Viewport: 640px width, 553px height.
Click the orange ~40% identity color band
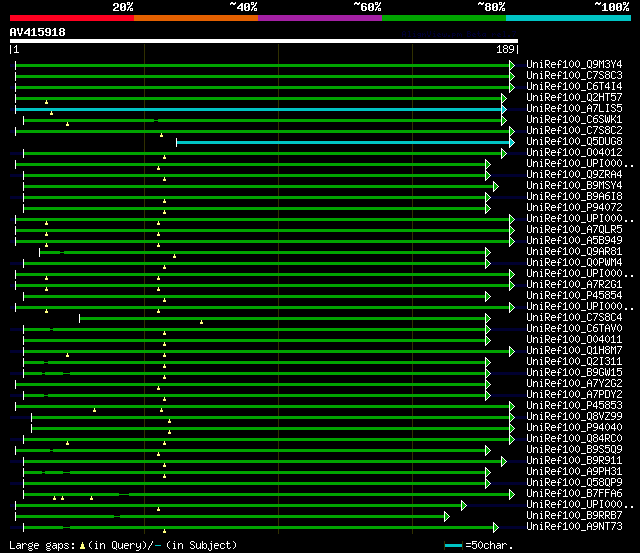pyautogui.click(x=196, y=18)
